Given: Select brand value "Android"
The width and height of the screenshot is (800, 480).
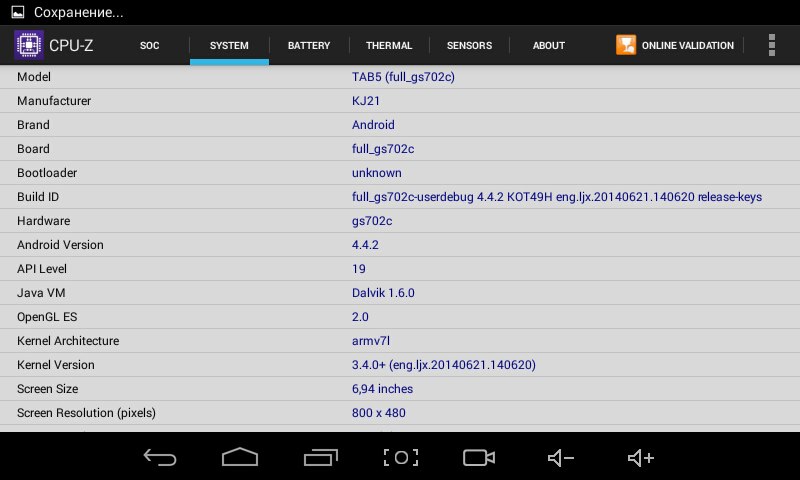Looking at the screenshot, I should pyautogui.click(x=373, y=124).
